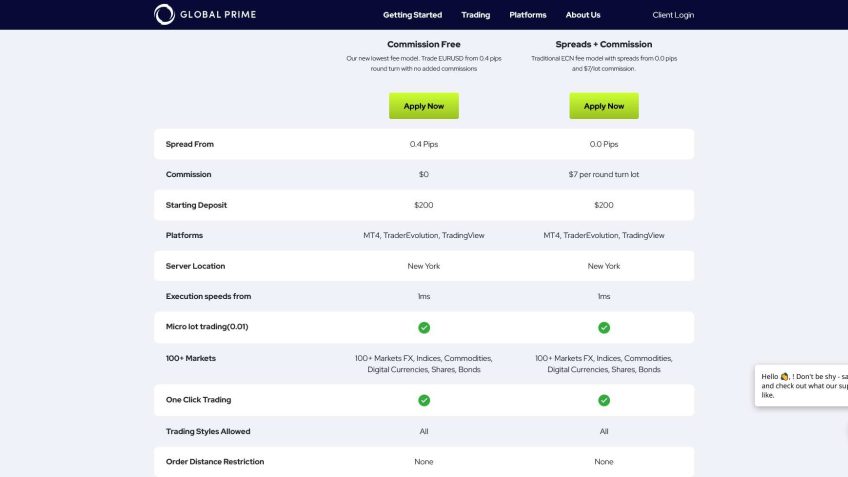Click the Spread From row label
This screenshot has width=848, height=477.
click(190, 144)
